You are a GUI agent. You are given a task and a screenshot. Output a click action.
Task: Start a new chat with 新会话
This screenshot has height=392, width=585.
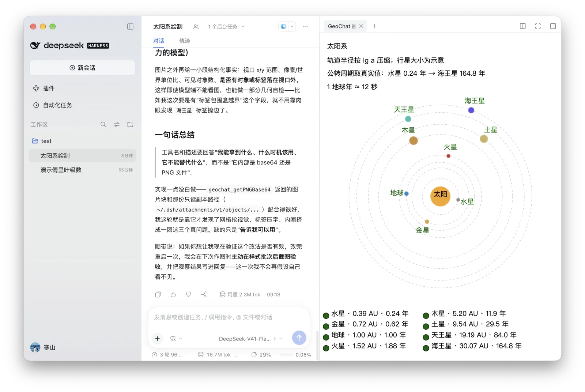coord(82,68)
